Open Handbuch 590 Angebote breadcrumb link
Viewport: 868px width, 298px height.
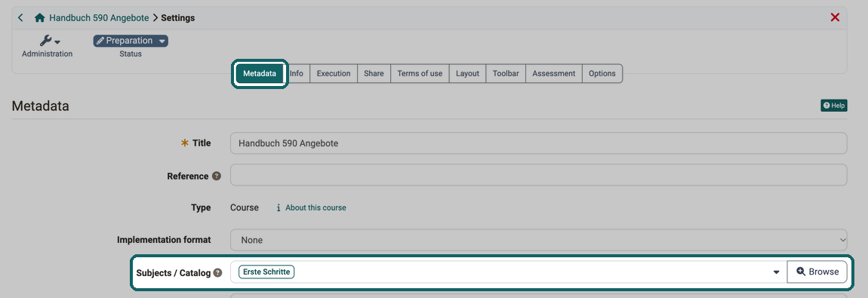(99, 17)
